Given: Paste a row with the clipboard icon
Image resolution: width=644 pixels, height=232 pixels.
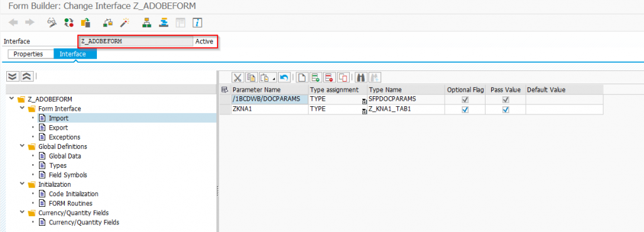Looking at the screenshot, I should click(x=265, y=77).
